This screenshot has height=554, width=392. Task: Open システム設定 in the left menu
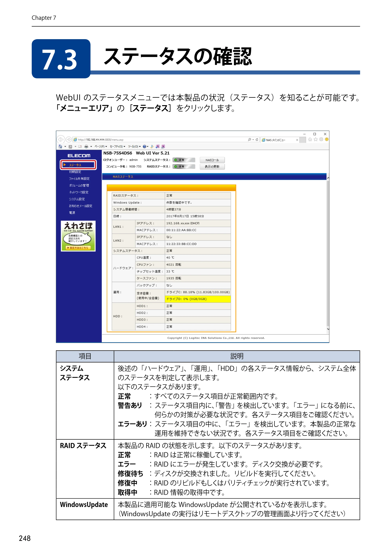pos(77,199)
